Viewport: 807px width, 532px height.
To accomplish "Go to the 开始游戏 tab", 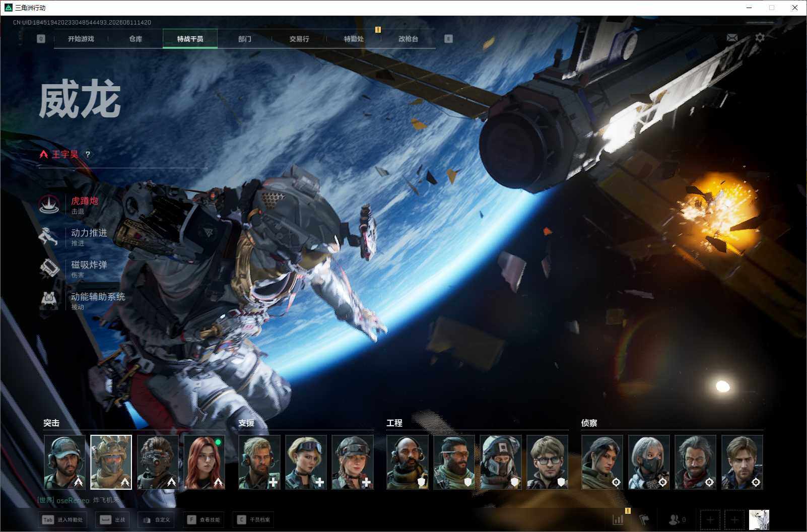I will 81,39.
